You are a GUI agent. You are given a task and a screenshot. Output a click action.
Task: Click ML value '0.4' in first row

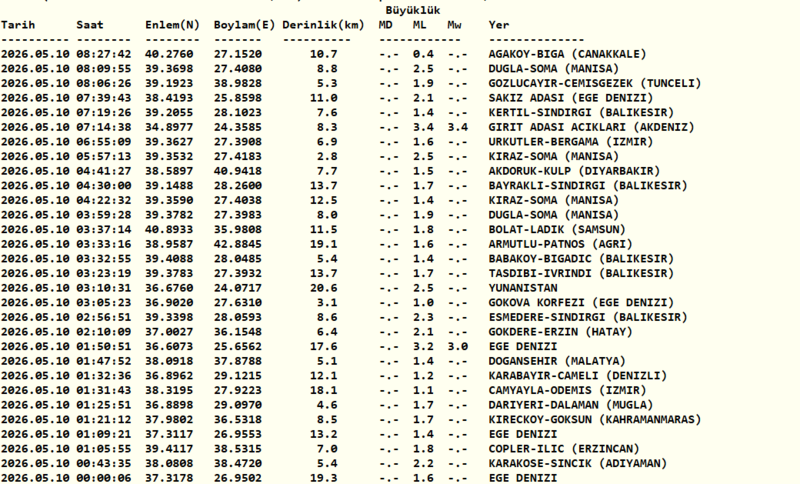pos(423,54)
